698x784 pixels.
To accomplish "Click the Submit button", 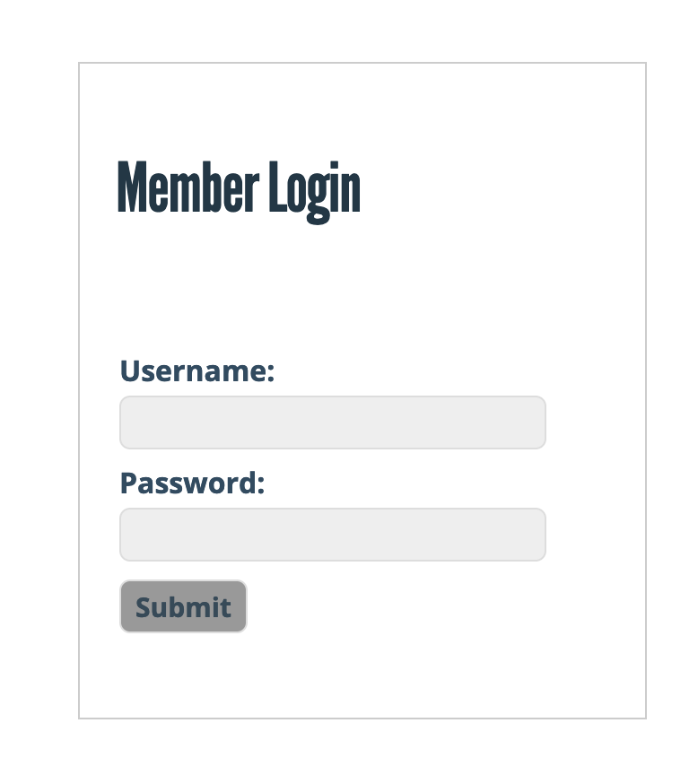I will click(x=183, y=606).
